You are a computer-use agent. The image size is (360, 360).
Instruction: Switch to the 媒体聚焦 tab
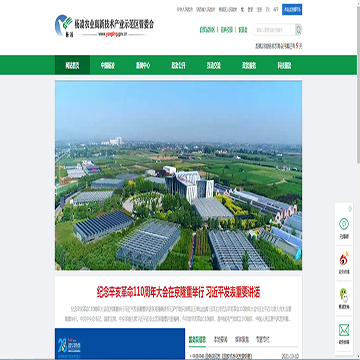pyautogui.click(x=242, y=339)
